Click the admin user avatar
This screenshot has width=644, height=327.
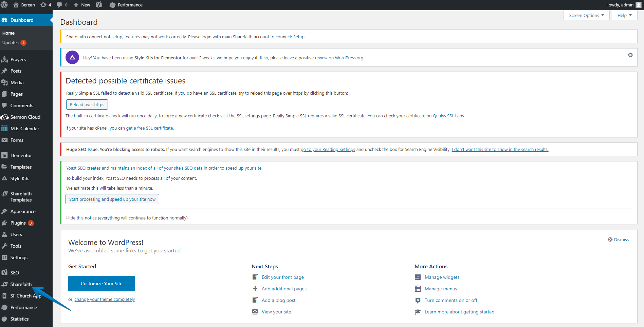click(638, 5)
